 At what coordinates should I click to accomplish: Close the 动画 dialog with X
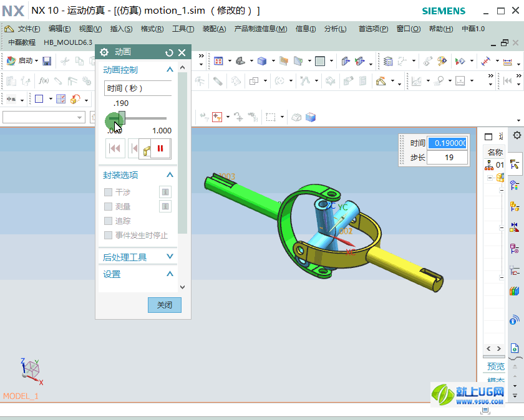coord(182,53)
